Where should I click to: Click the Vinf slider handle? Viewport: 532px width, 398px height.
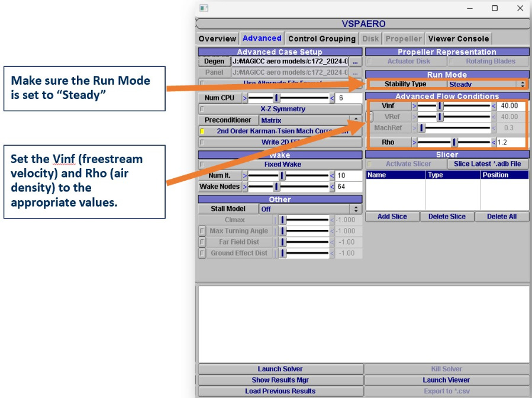(440, 106)
